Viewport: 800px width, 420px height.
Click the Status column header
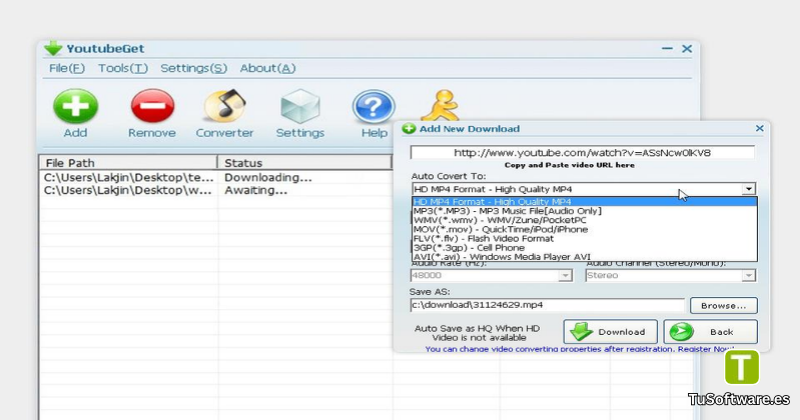point(305,163)
